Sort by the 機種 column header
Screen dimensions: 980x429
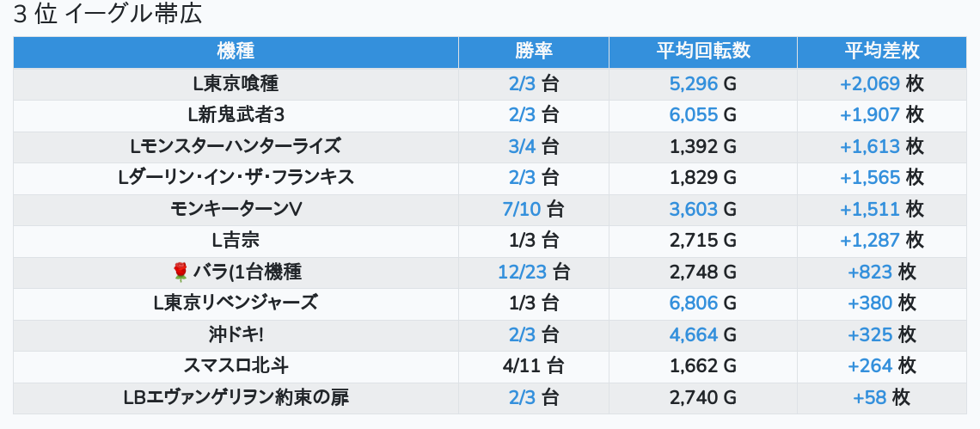click(x=236, y=51)
